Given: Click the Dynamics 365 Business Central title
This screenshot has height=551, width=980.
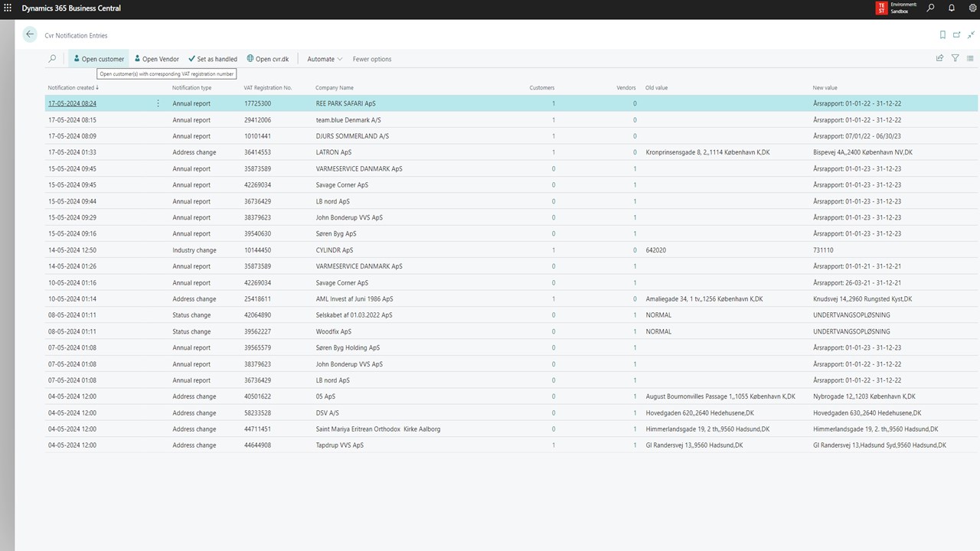Looking at the screenshot, I should click(x=71, y=8).
